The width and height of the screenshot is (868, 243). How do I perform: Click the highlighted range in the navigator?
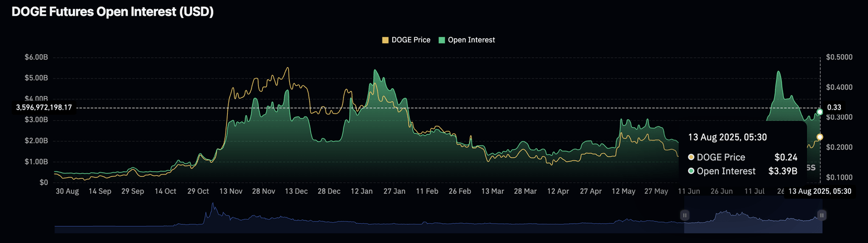[x=753, y=215]
